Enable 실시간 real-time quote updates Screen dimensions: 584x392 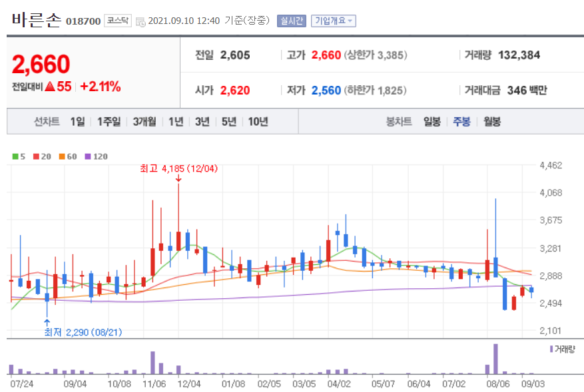(291, 21)
